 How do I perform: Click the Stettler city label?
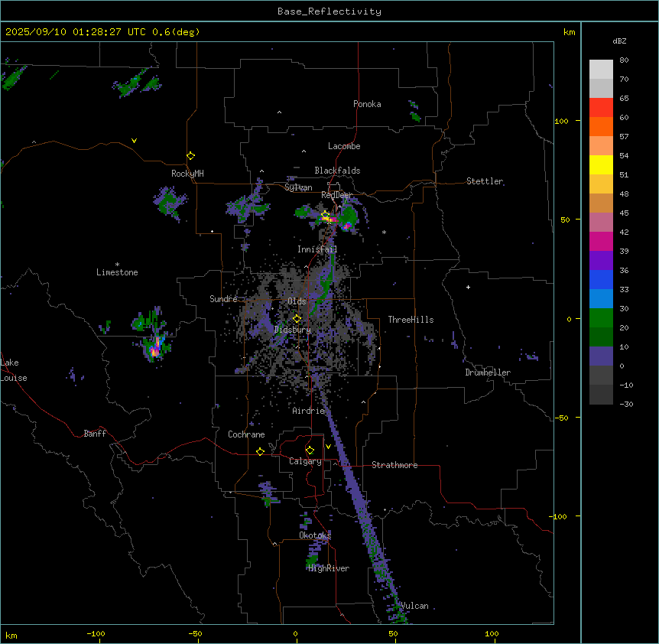(x=485, y=181)
